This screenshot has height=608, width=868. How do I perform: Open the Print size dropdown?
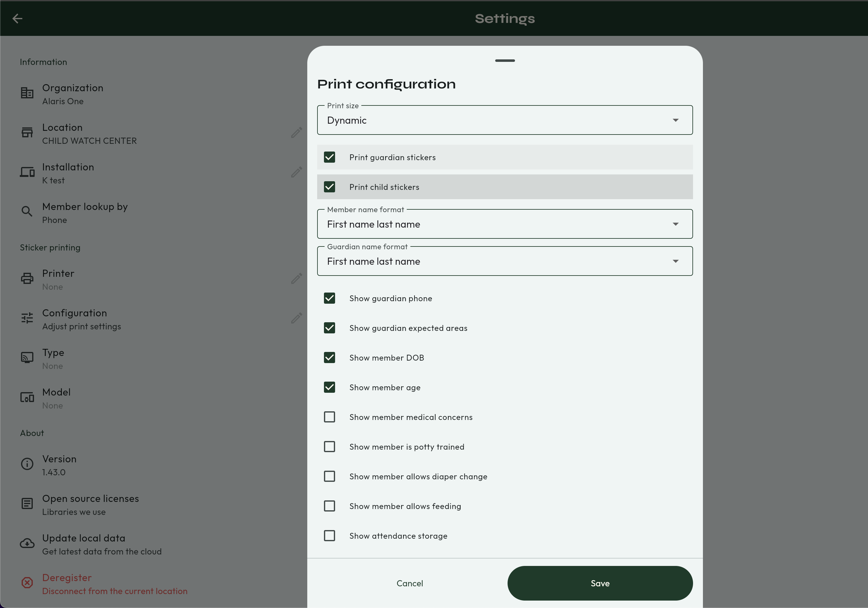[x=505, y=120]
